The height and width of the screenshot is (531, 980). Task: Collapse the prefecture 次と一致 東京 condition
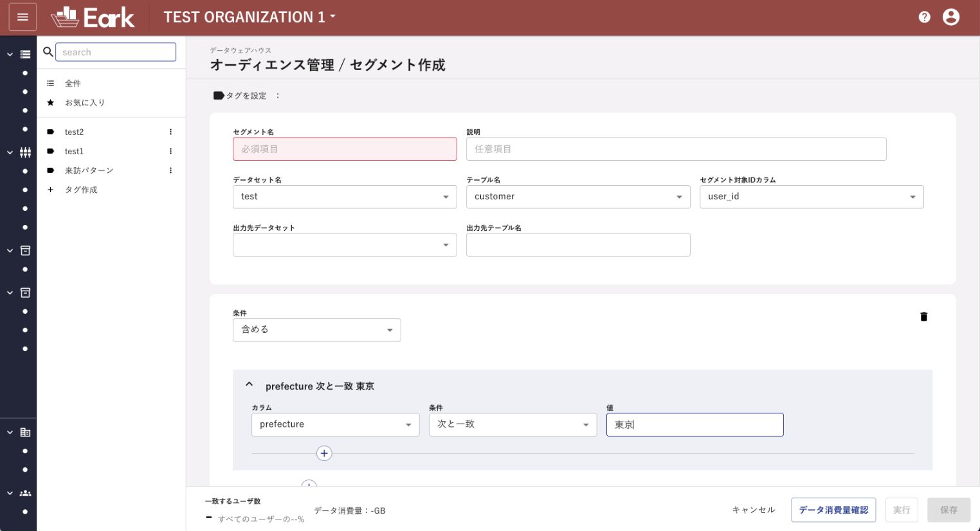pyautogui.click(x=250, y=384)
